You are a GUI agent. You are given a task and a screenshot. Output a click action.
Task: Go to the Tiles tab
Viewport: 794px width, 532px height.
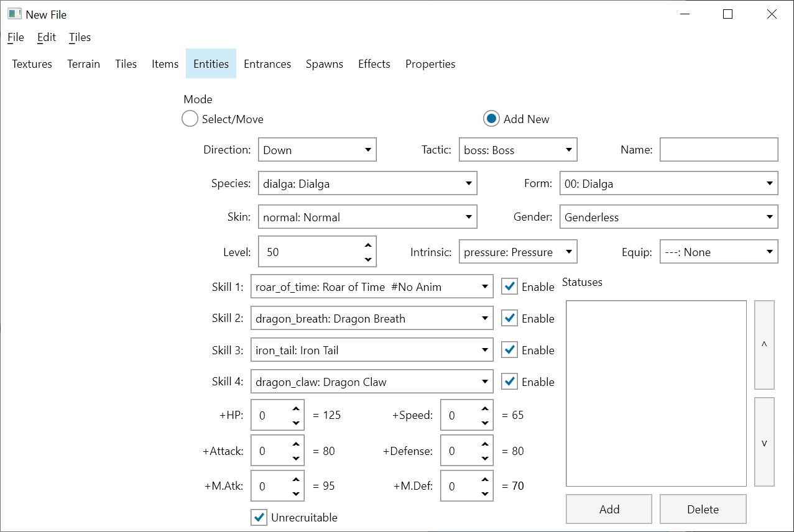click(126, 64)
